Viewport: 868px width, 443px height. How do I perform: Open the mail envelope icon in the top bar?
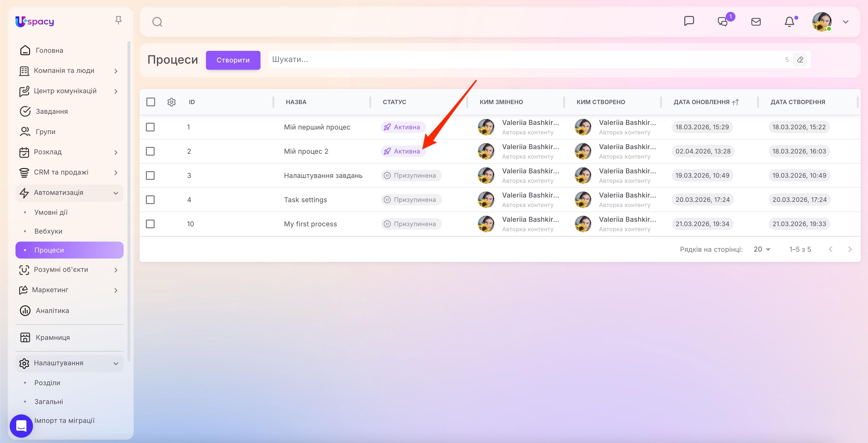(756, 22)
